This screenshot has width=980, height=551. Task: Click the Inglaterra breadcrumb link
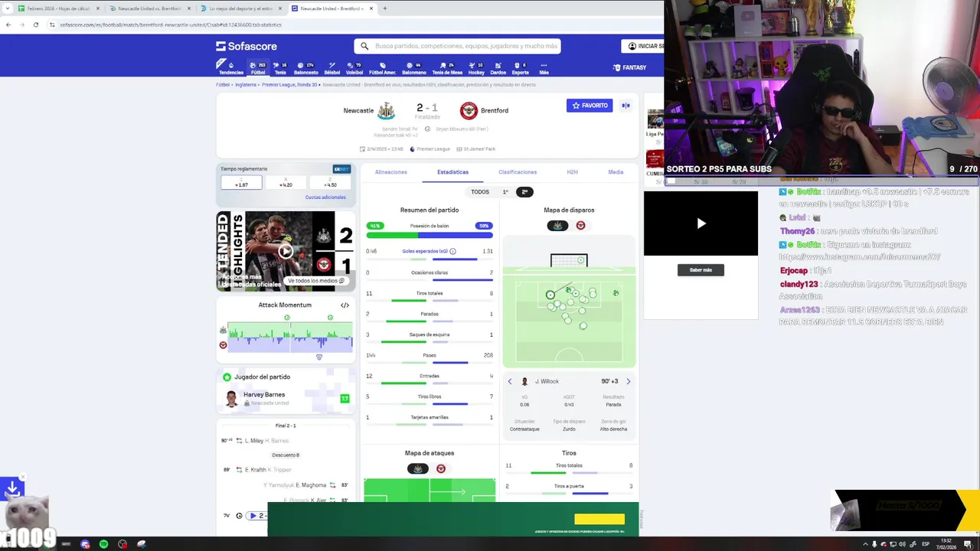(x=246, y=85)
